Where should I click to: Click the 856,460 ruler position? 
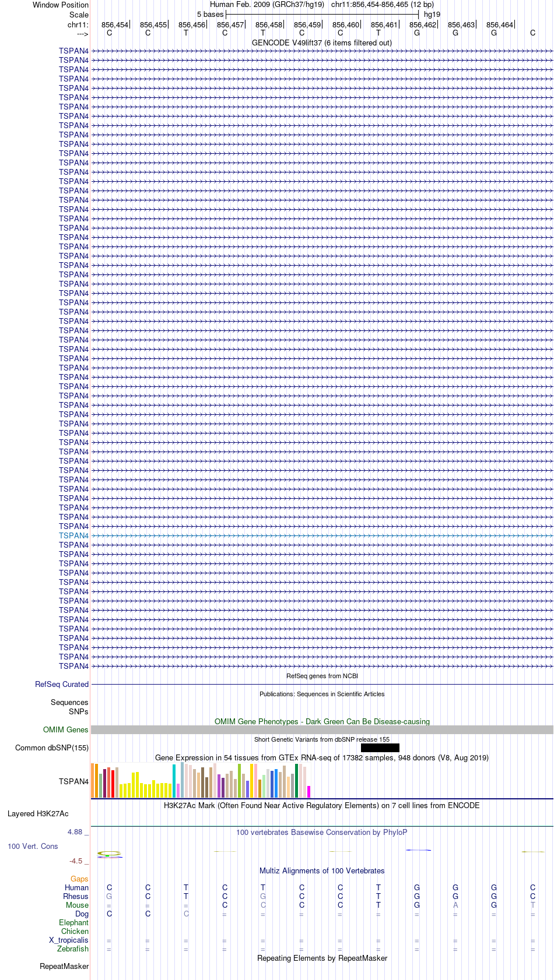coord(346,25)
